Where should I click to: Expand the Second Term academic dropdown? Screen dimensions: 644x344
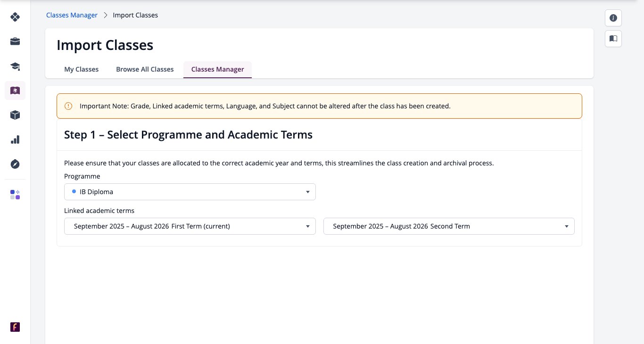click(x=449, y=226)
